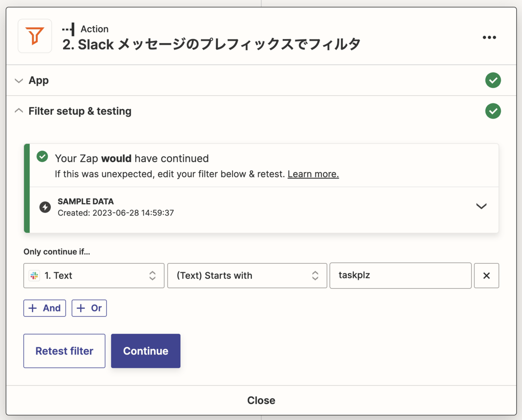Click the 'SAMPLE DATA' label
Image resolution: width=522 pixels, height=420 pixels.
click(86, 202)
